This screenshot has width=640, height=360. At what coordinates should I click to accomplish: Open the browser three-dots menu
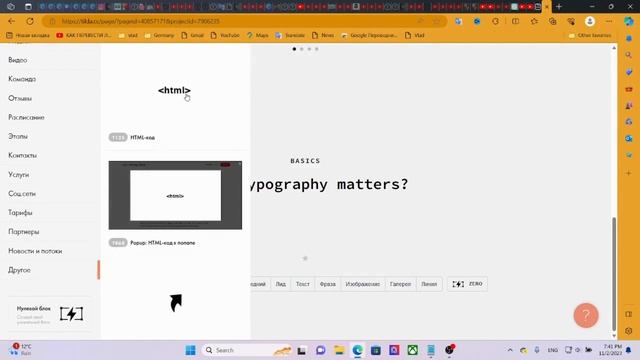pyautogui.click(x=609, y=21)
